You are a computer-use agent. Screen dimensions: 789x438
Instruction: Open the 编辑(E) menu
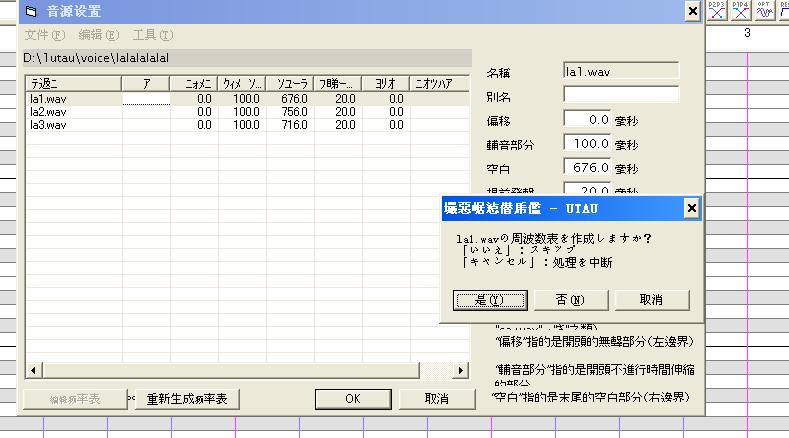coord(99,35)
